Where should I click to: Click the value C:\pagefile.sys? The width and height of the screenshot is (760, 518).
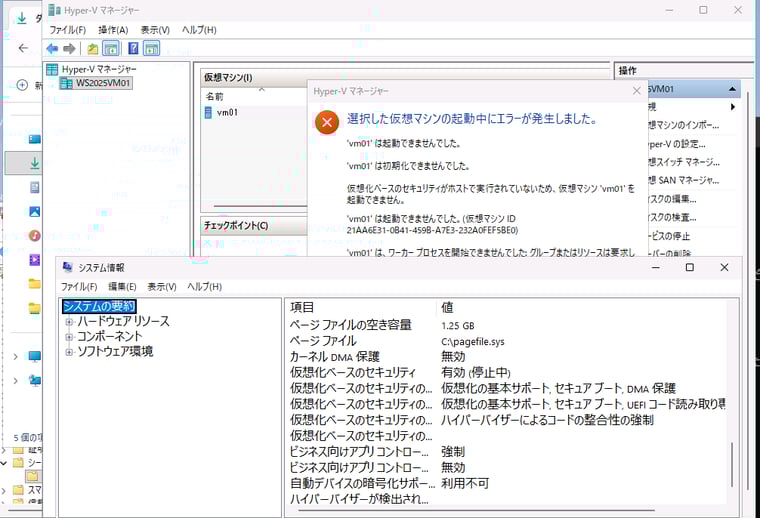point(473,342)
